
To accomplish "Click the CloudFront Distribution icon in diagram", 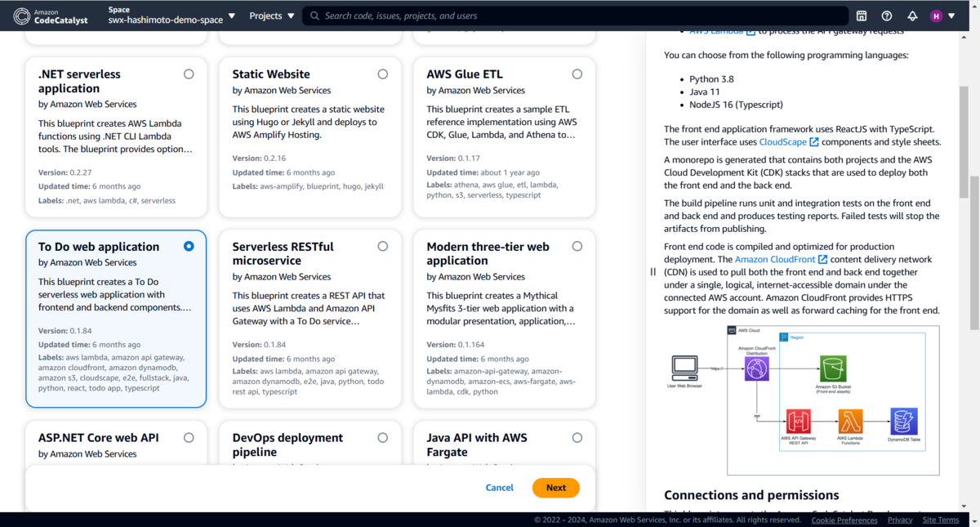I will (756, 368).
